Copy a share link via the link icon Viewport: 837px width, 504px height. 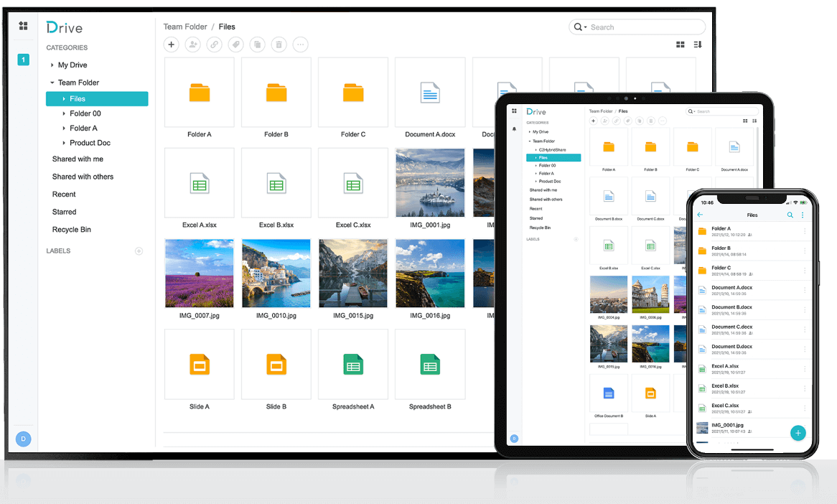point(214,45)
